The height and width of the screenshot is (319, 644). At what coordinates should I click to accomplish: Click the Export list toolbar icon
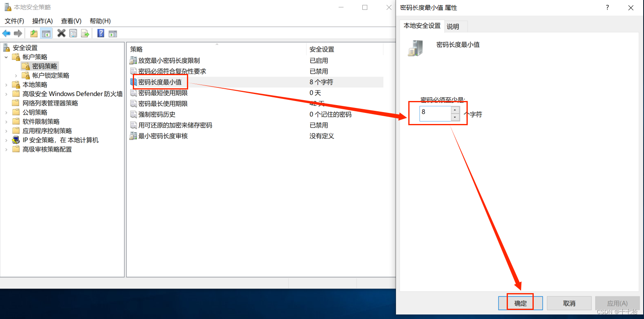(85, 34)
